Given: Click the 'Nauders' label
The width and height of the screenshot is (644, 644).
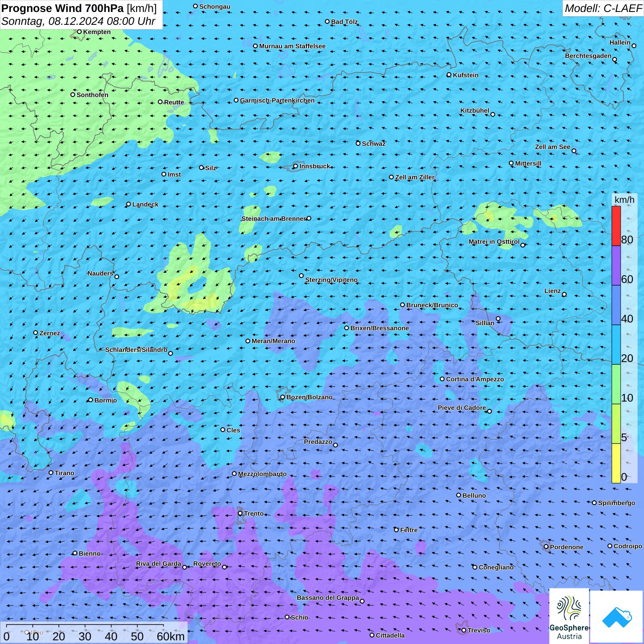Looking at the screenshot, I should coord(100,273).
